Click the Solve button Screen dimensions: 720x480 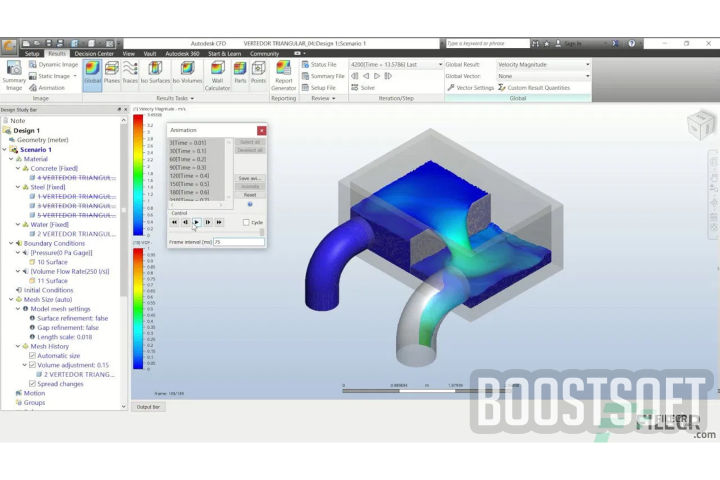363,88
